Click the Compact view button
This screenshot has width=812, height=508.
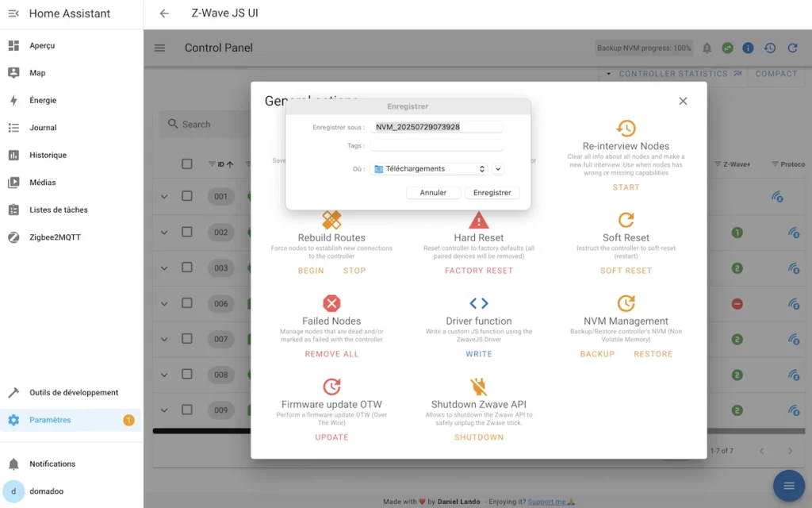776,74
